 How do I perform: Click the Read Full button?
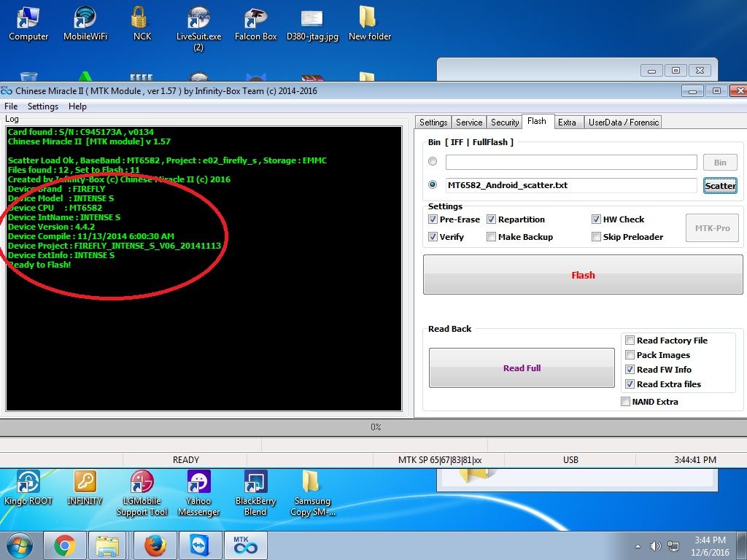click(522, 368)
